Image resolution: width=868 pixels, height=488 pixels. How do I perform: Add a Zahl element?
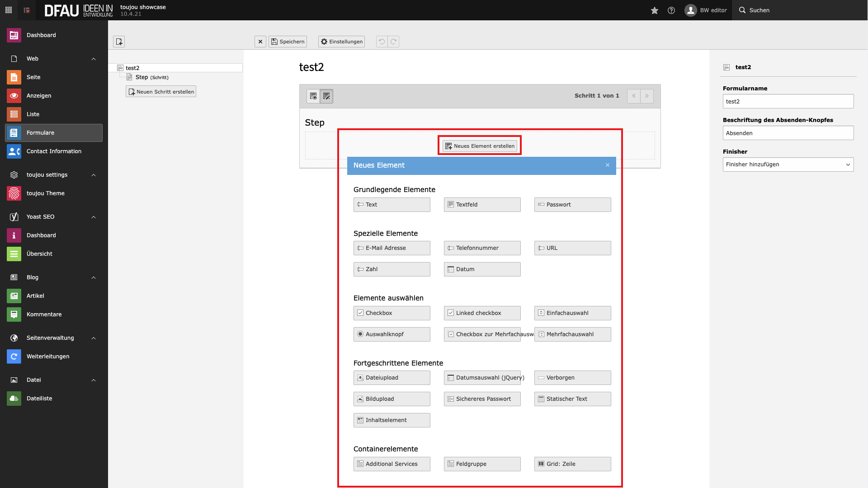tap(392, 269)
